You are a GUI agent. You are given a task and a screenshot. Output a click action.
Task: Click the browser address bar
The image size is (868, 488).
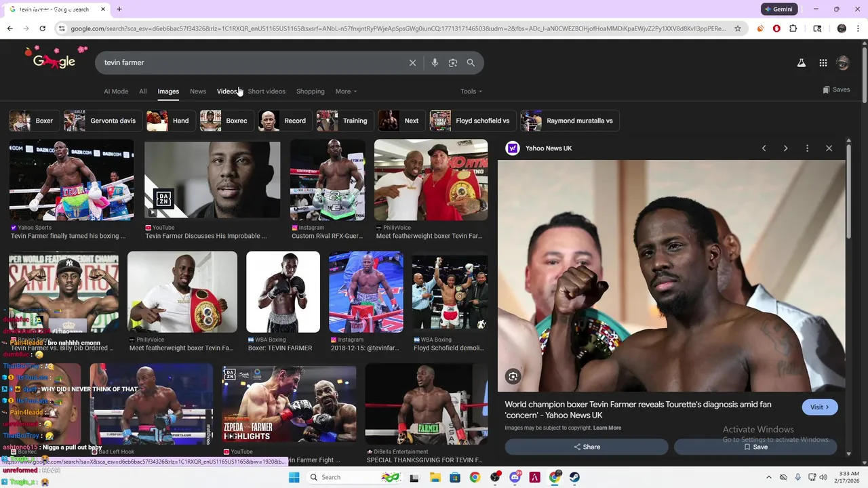click(397, 28)
